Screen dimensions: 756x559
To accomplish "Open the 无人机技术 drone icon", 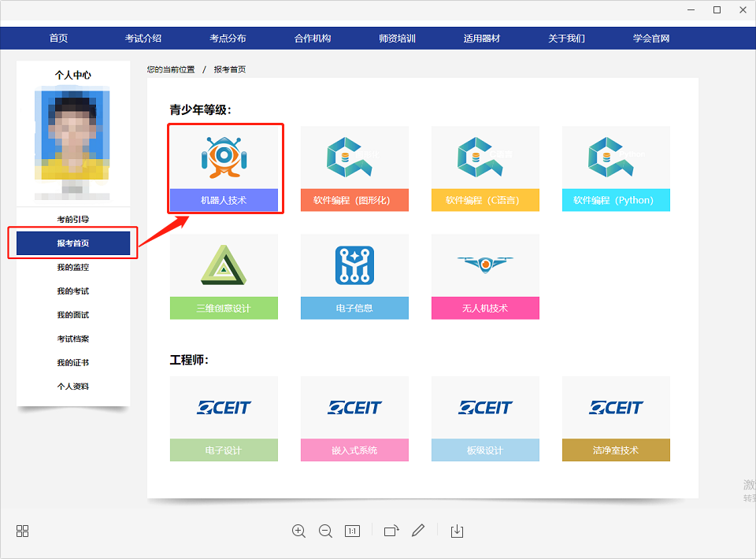I will coord(485,264).
